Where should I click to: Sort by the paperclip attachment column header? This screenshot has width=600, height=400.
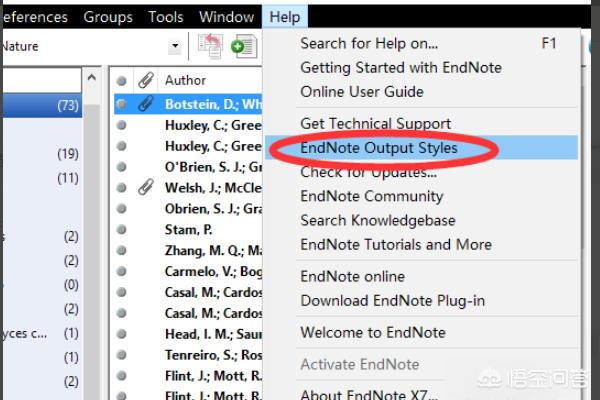146,80
